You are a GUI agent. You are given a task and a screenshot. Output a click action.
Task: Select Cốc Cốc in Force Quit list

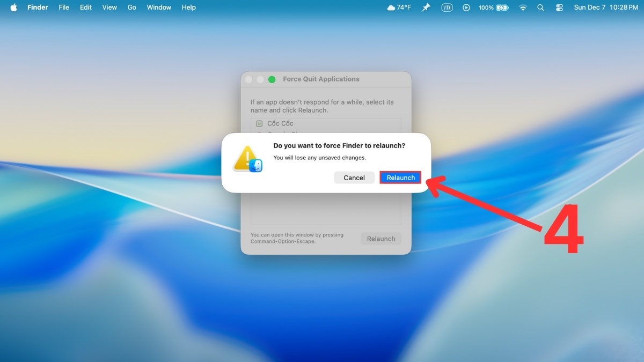pos(326,123)
